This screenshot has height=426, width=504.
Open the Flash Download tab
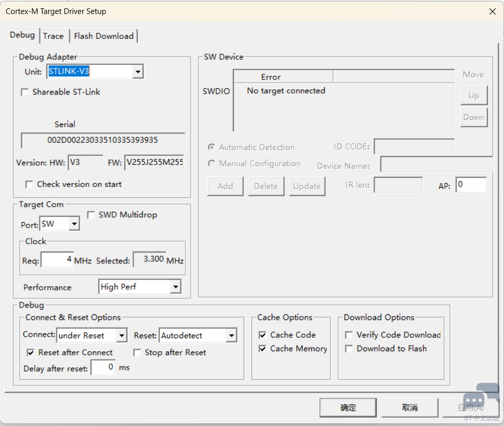click(x=103, y=36)
